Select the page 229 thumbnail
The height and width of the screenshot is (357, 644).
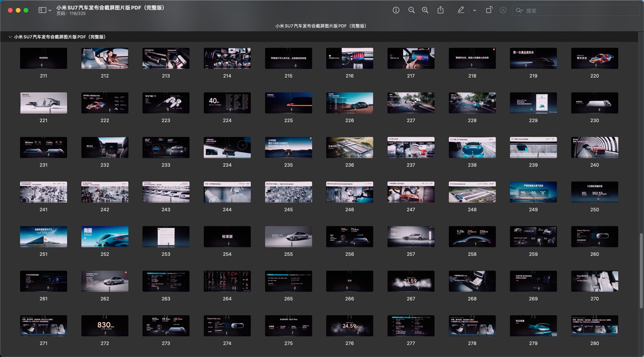533,103
